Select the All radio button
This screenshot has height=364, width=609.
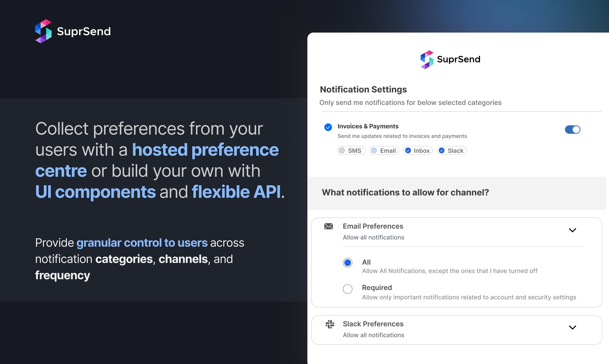[x=347, y=263]
